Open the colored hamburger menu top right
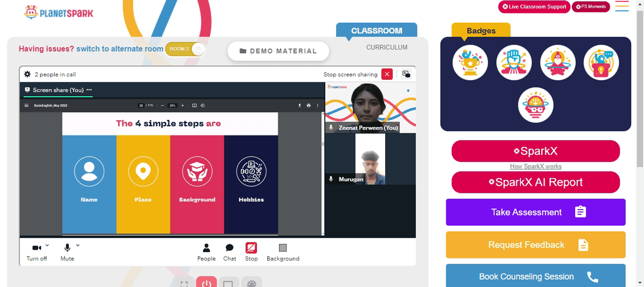644x287 pixels. click(622, 6)
